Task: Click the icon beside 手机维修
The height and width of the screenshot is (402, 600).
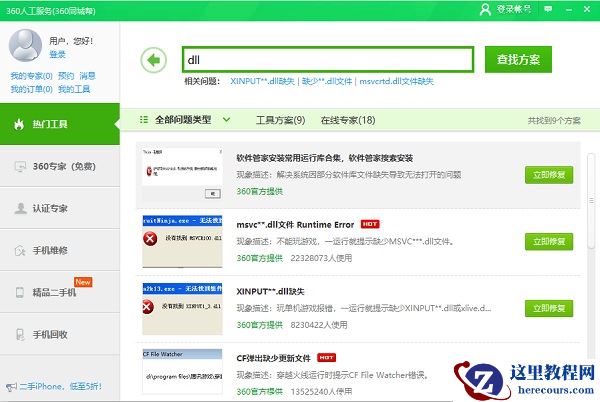Action: [x=20, y=251]
